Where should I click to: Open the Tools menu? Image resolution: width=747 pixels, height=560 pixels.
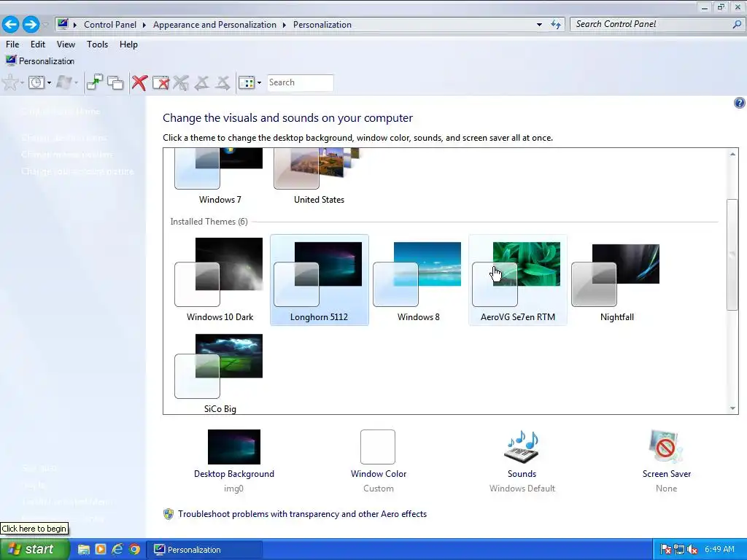coord(97,44)
